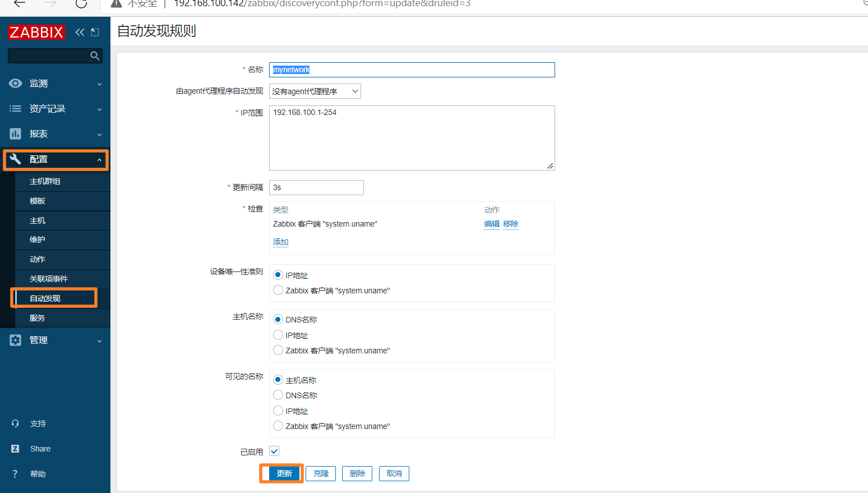Open 服务 submenu item
Image resolution: width=868 pixels, height=493 pixels.
(x=63, y=318)
